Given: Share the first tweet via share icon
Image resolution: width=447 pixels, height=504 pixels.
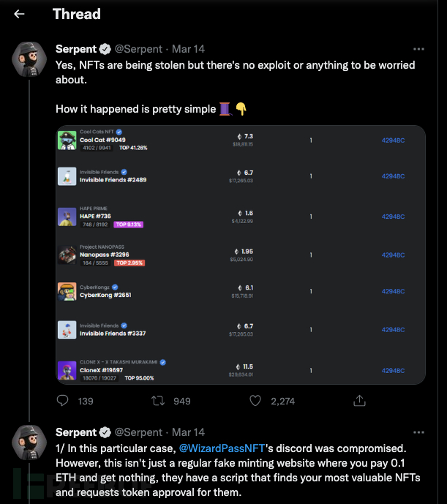Looking at the screenshot, I should [359, 401].
